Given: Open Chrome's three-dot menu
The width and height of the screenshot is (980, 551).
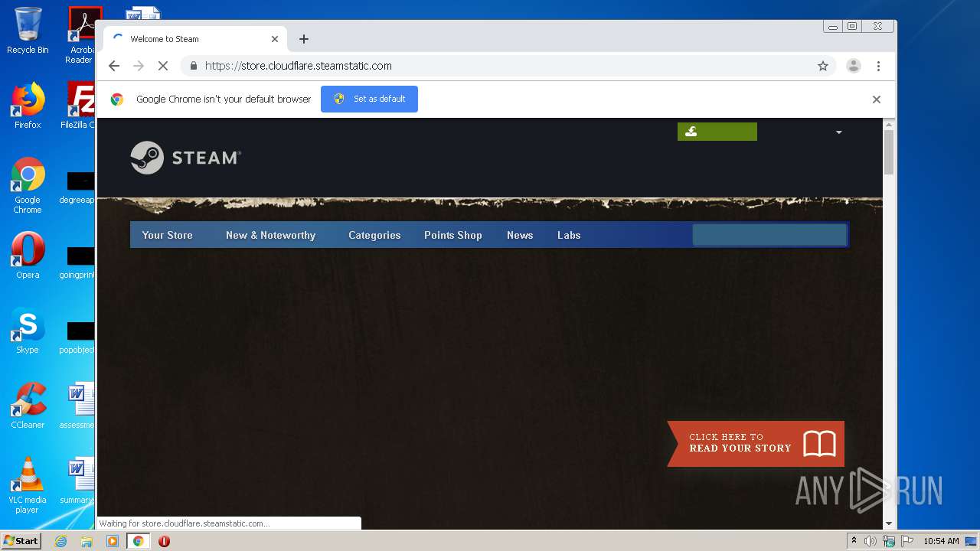Looking at the screenshot, I should tap(879, 66).
